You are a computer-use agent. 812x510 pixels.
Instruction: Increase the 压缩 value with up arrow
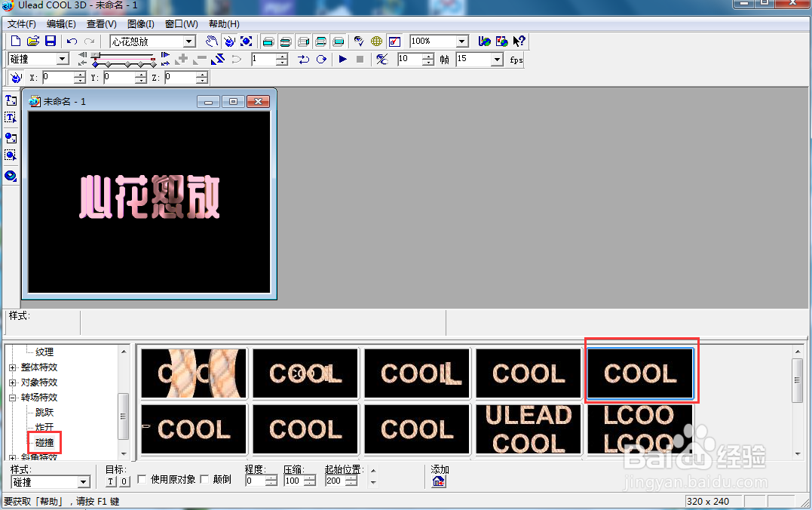point(310,478)
